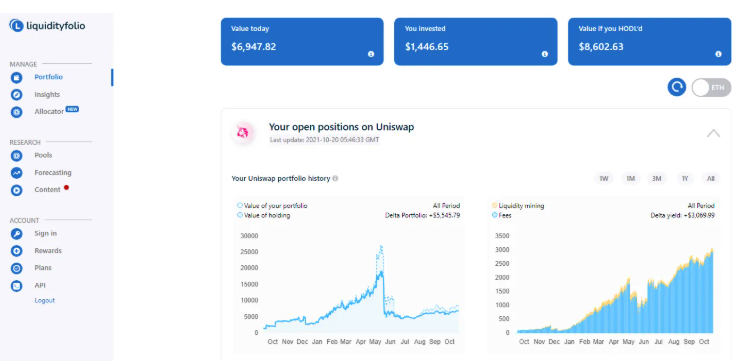Click the liquidityfolio logo

click(47, 25)
